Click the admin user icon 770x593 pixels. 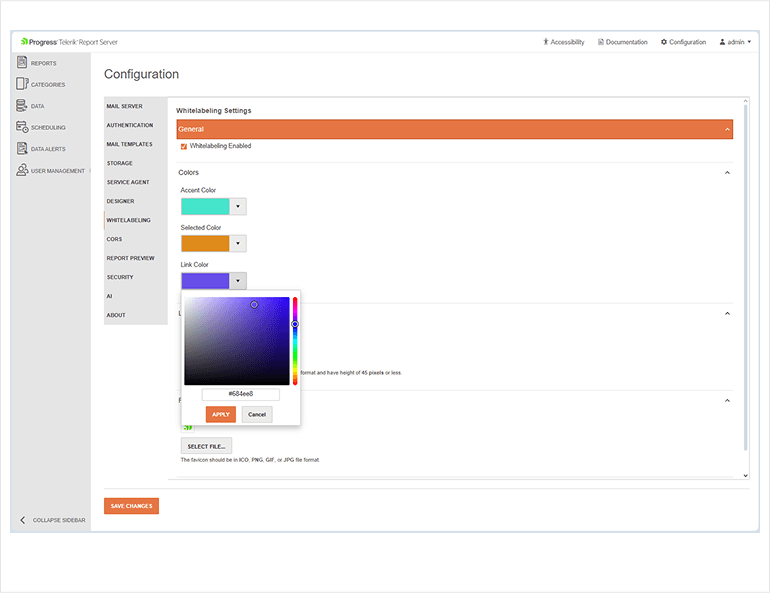(x=722, y=42)
